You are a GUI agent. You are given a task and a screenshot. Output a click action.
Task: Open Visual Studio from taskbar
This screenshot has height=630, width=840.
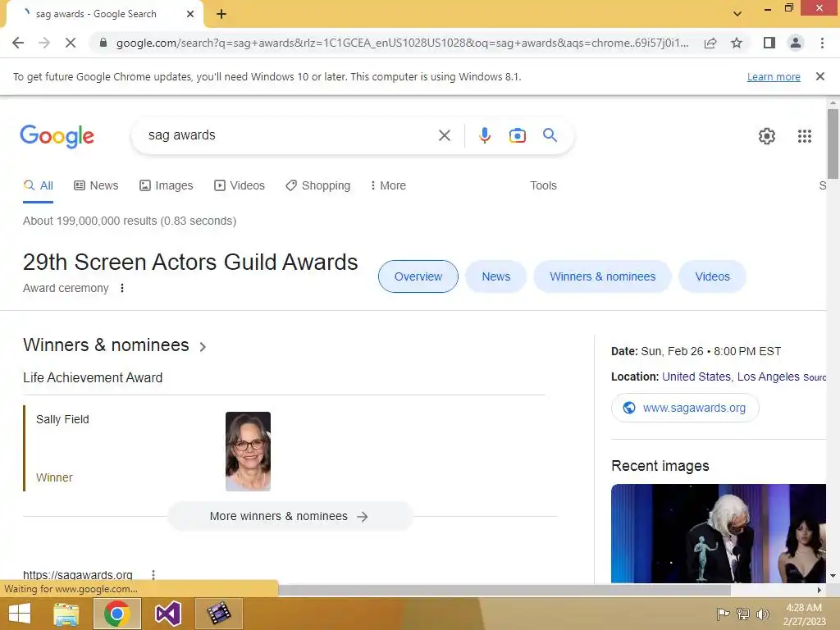click(x=167, y=614)
